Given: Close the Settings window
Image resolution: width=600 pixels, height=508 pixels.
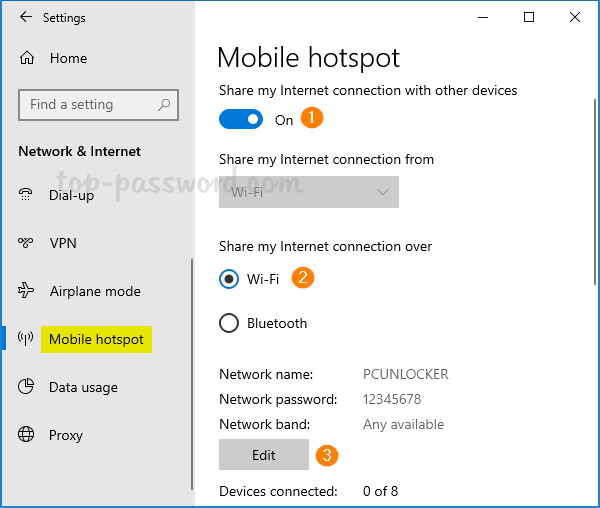Looking at the screenshot, I should (x=575, y=17).
